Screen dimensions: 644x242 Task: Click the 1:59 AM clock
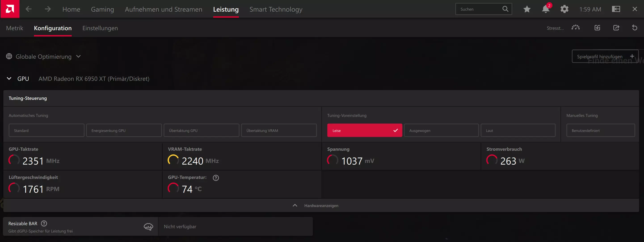pyautogui.click(x=590, y=9)
